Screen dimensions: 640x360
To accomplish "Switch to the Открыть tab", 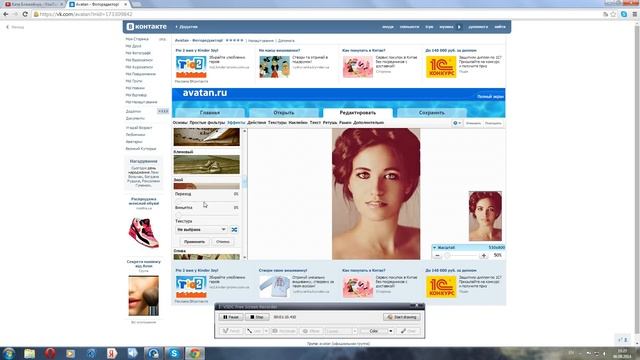I will (284, 113).
